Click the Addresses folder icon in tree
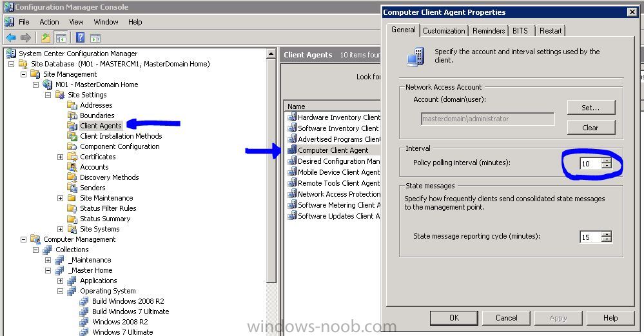Viewport: 644px width, 336px height. [x=72, y=105]
